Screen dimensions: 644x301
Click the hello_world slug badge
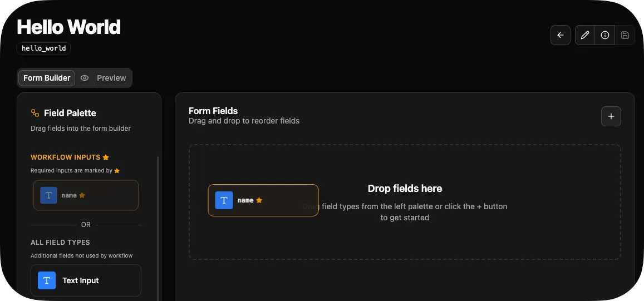coord(43,48)
